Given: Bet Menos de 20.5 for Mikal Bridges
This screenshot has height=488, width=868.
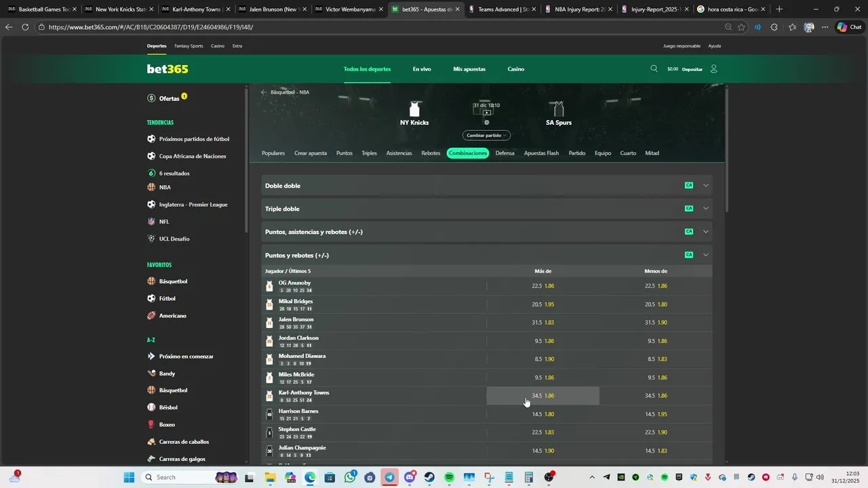Looking at the screenshot, I should [656, 304].
